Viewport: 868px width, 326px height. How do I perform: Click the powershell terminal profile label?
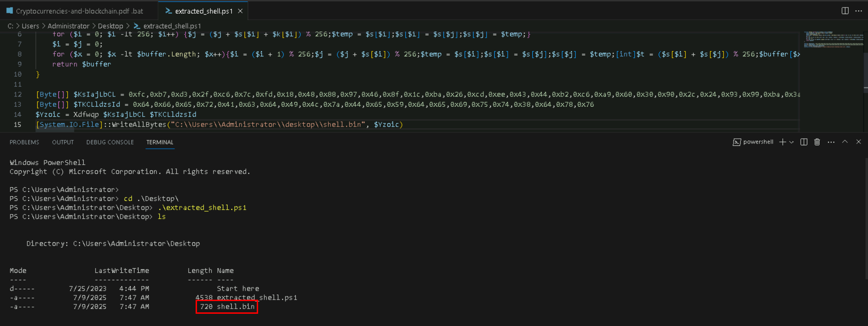click(x=753, y=142)
